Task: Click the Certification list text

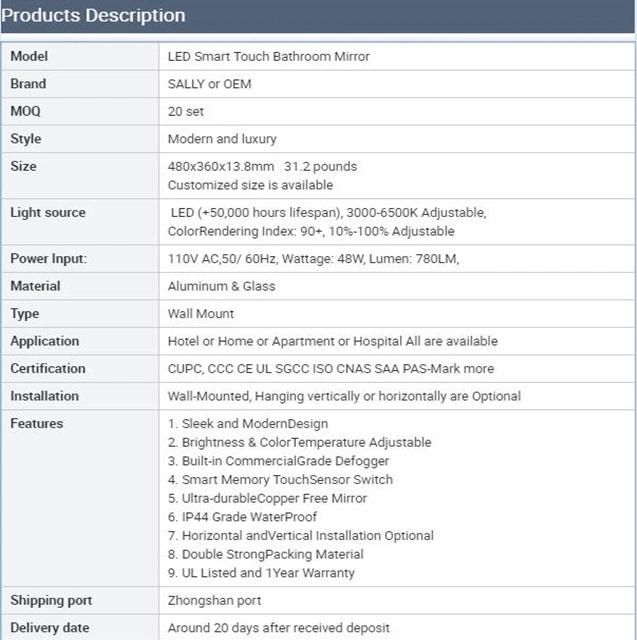Action: 331,369
